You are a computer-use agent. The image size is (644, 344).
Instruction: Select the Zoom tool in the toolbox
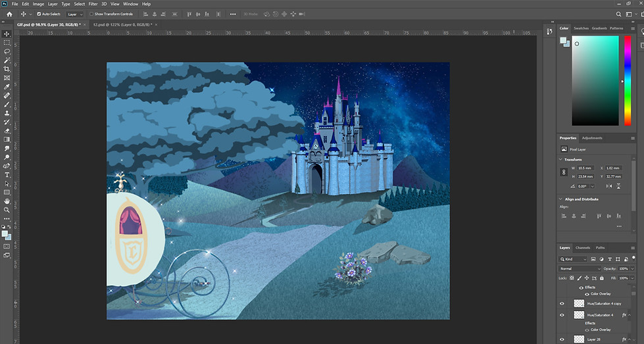[7, 210]
